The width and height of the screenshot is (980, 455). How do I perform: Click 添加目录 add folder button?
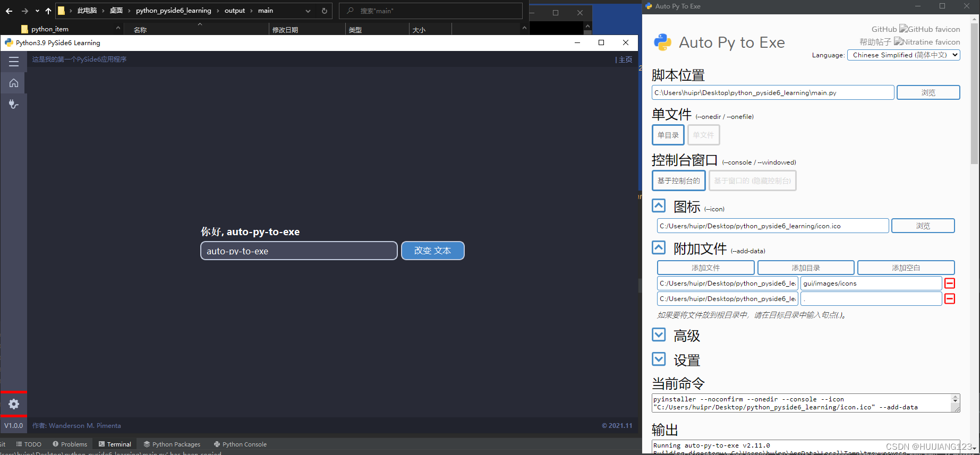point(806,268)
